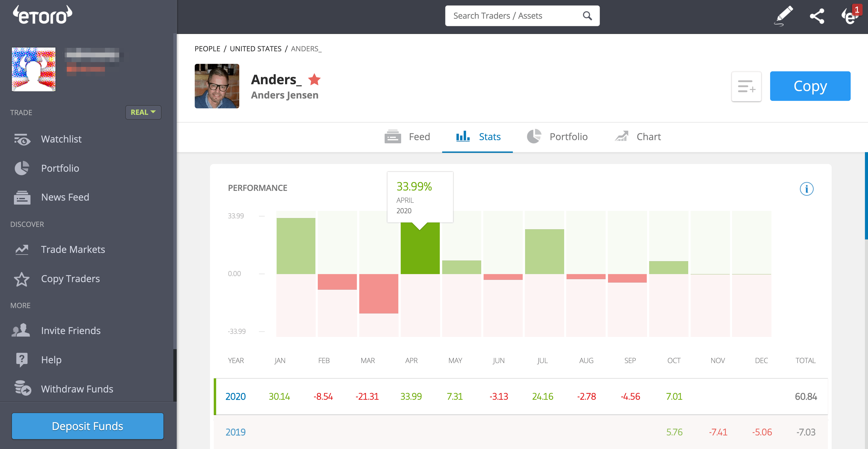Click the July performance bar
The width and height of the screenshot is (868, 449).
tap(544, 252)
